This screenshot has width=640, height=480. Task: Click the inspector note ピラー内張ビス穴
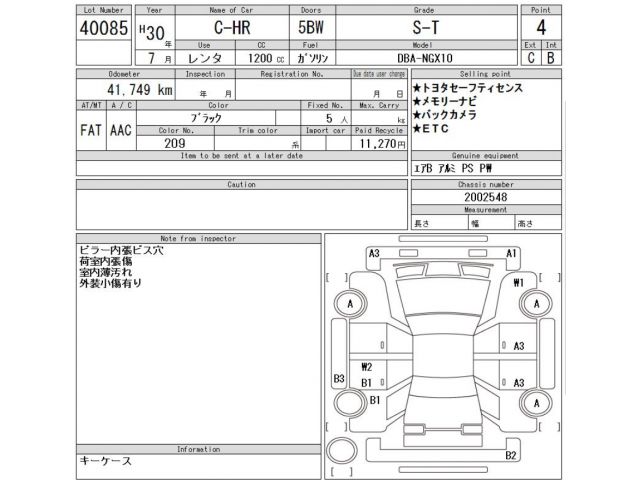tap(121, 250)
